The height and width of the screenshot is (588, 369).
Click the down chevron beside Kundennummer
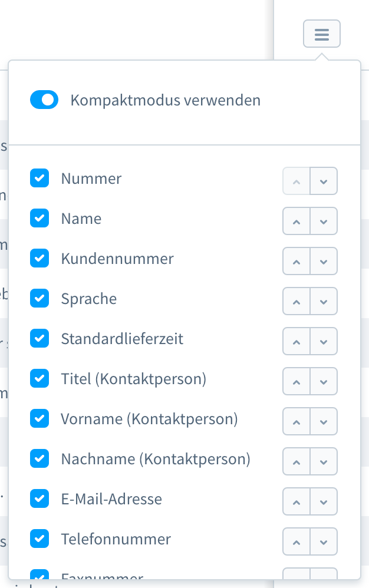click(323, 261)
